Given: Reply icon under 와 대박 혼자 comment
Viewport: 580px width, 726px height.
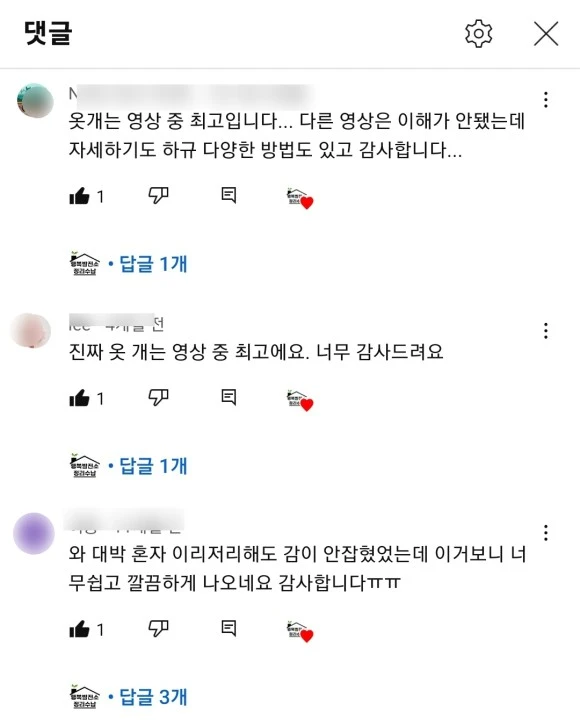Looking at the screenshot, I should point(229,628).
